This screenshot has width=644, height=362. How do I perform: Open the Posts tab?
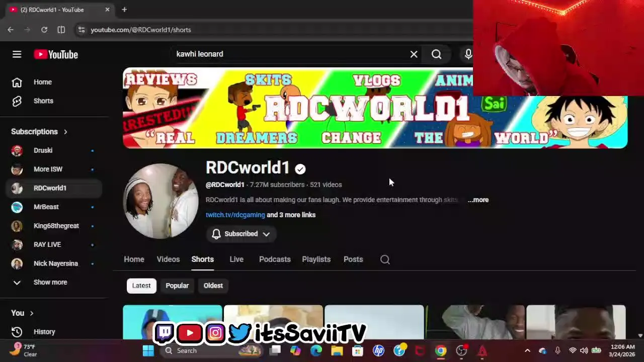353,259
